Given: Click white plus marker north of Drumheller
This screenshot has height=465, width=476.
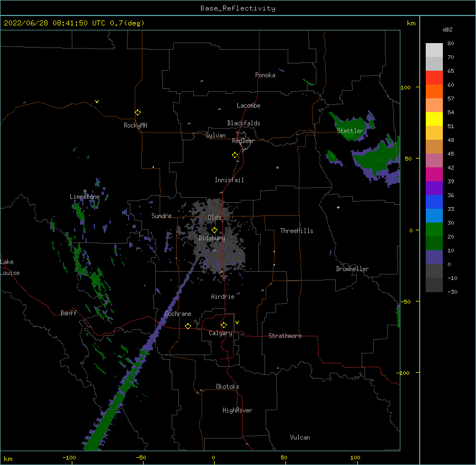Looking at the screenshot, I should click(338, 207).
